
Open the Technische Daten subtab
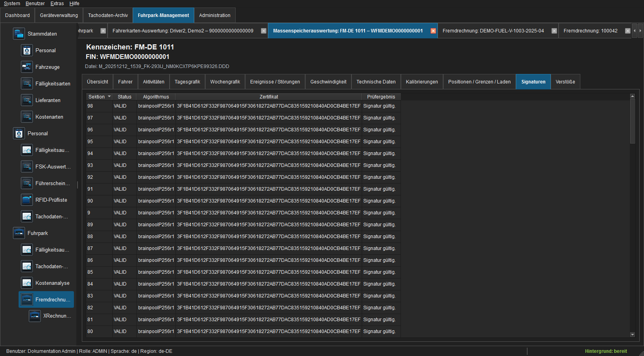(376, 82)
